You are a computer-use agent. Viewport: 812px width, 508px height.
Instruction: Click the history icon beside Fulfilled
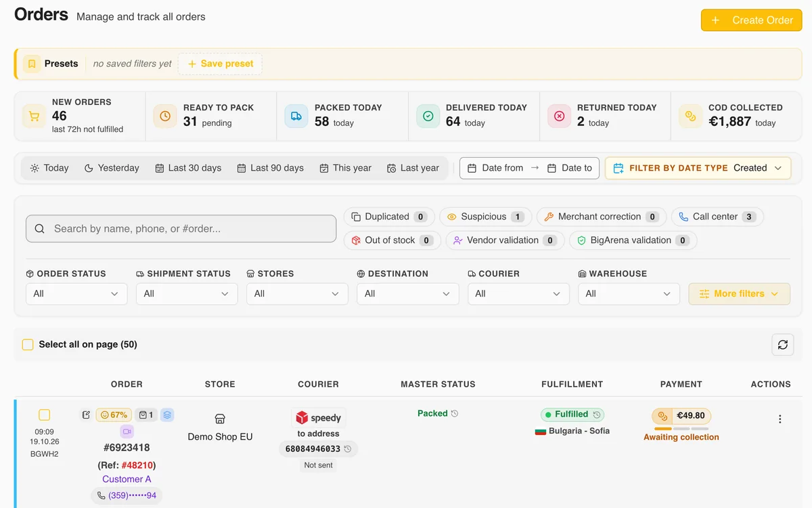596,415
